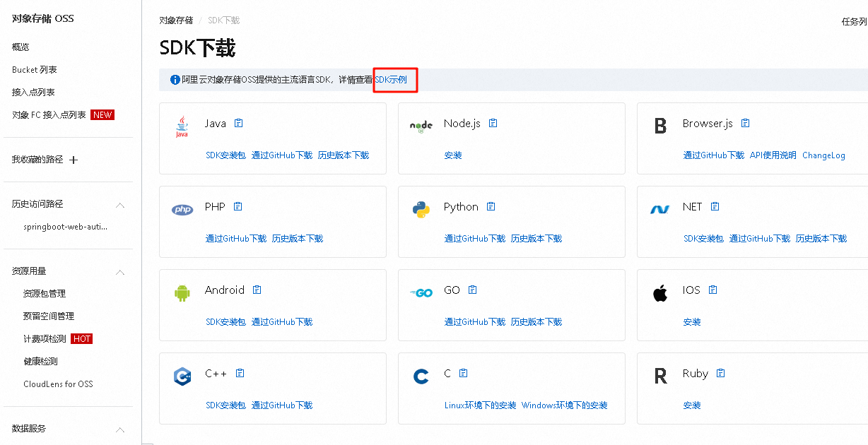The width and height of the screenshot is (868, 445).
Task: Click C++ 通过GitHub下载 link
Action: click(x=282, y=405)
